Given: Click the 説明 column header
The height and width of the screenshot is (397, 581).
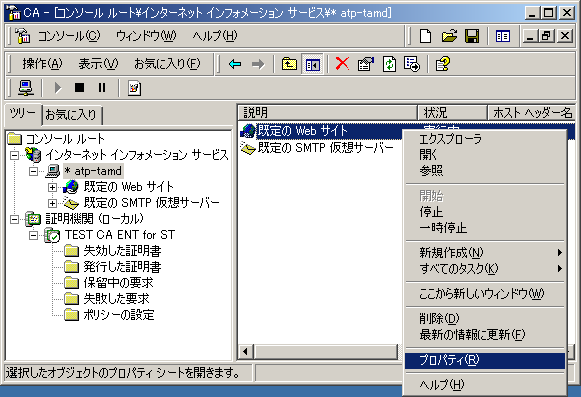Looking at the screenshot, I should click(327, 113).
